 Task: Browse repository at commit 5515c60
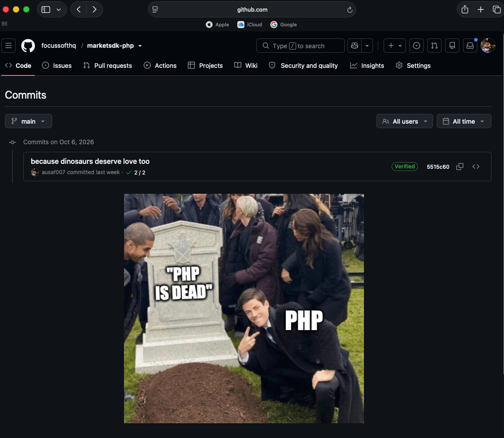[476, 167]
